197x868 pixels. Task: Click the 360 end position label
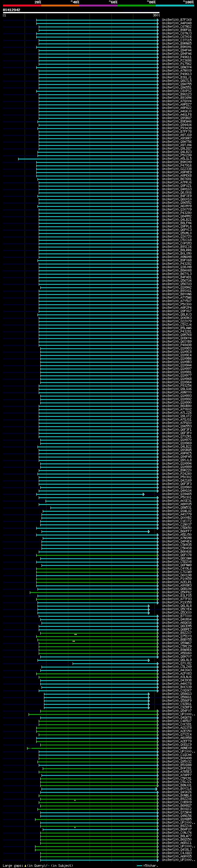[155, 15]
